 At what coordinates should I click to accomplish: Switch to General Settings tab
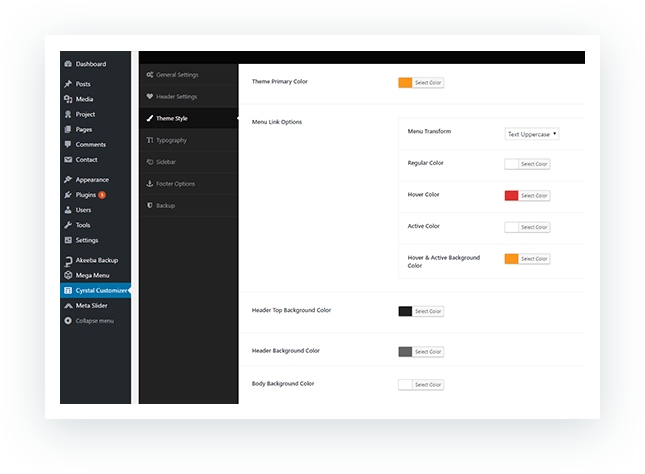[x=188, y=74]
